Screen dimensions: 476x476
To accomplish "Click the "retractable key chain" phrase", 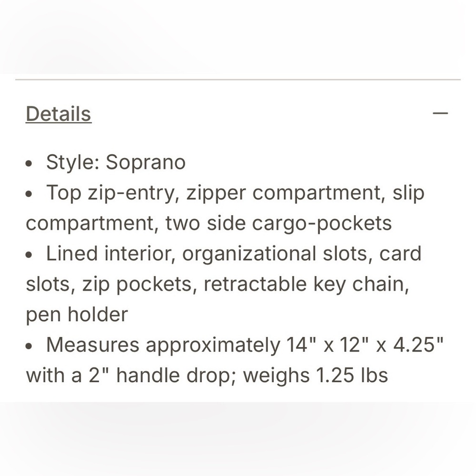I will tap(306, 284).
